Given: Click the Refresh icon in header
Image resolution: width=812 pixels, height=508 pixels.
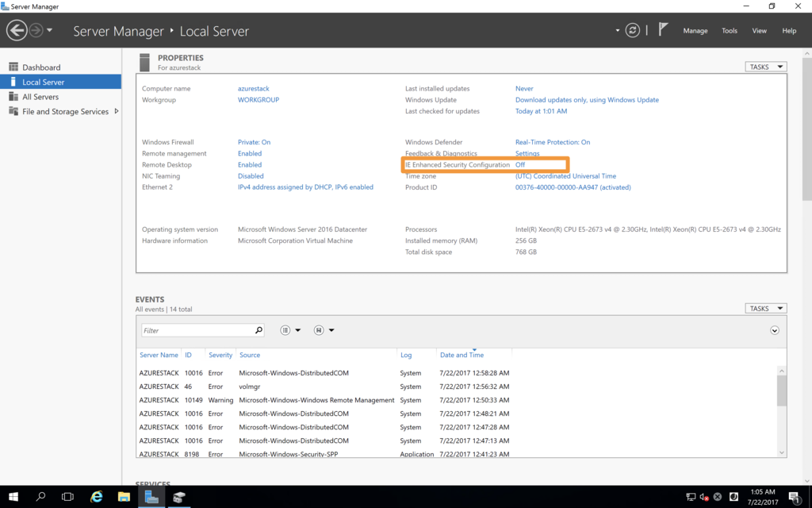Looking at the screenshot, I should tap(632, 30).
